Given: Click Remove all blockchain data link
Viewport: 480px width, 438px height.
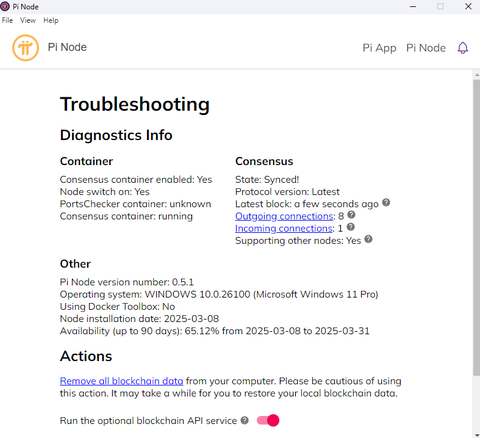Looking at the screenshot, I should point(121,381).
